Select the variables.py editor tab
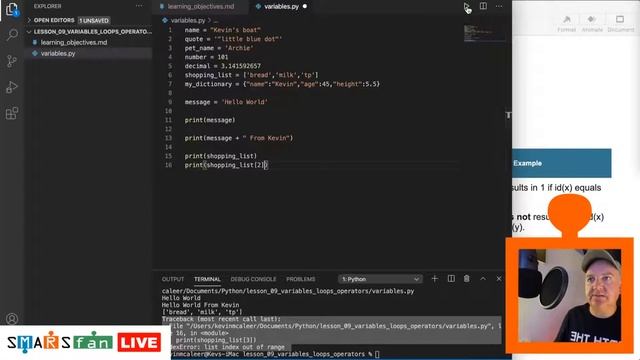 coord(281,7)
